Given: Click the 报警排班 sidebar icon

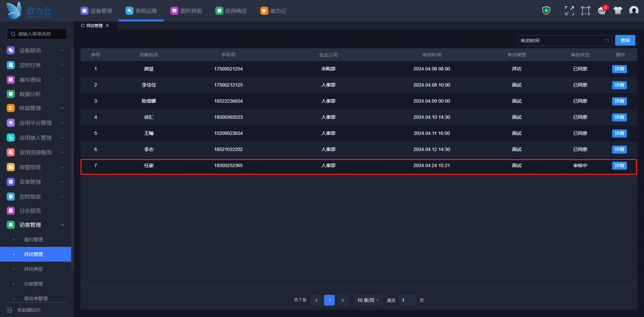Looking at the screenshot, I should point(11,167).
